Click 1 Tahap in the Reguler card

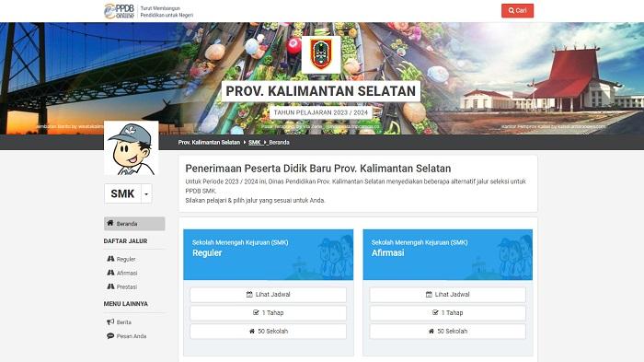click(269, 313)
